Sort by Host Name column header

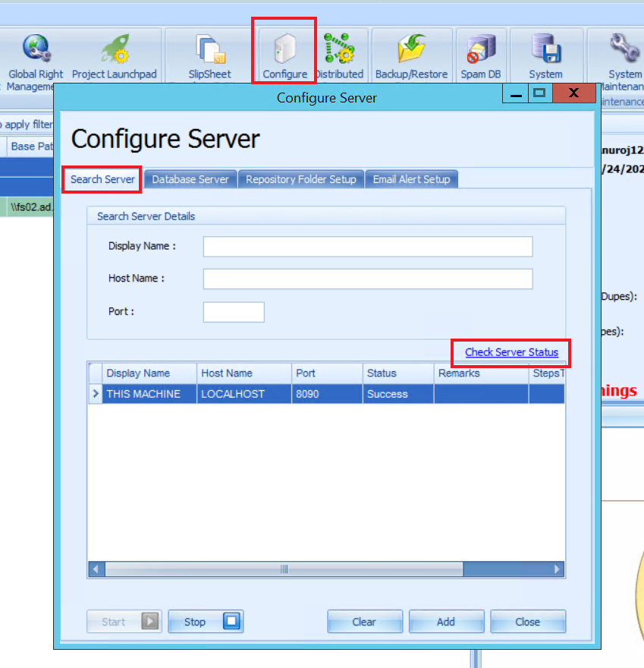click(244, 373)
